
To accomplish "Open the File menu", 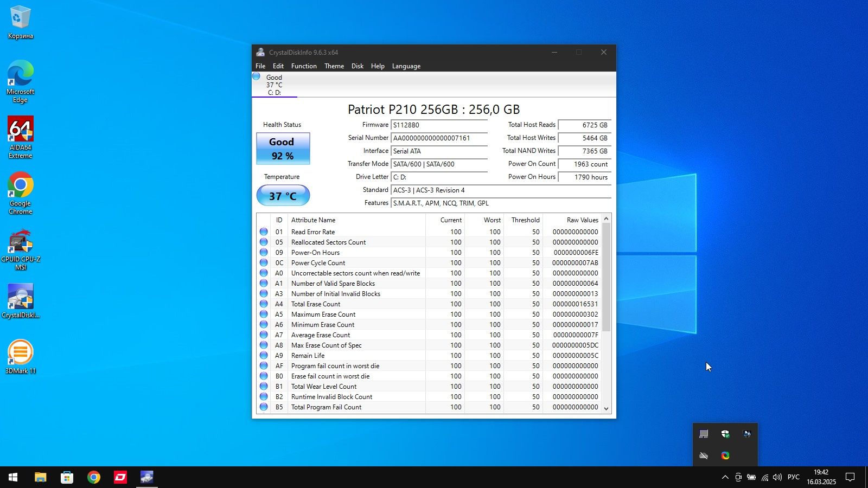I will tap(260, 66).
